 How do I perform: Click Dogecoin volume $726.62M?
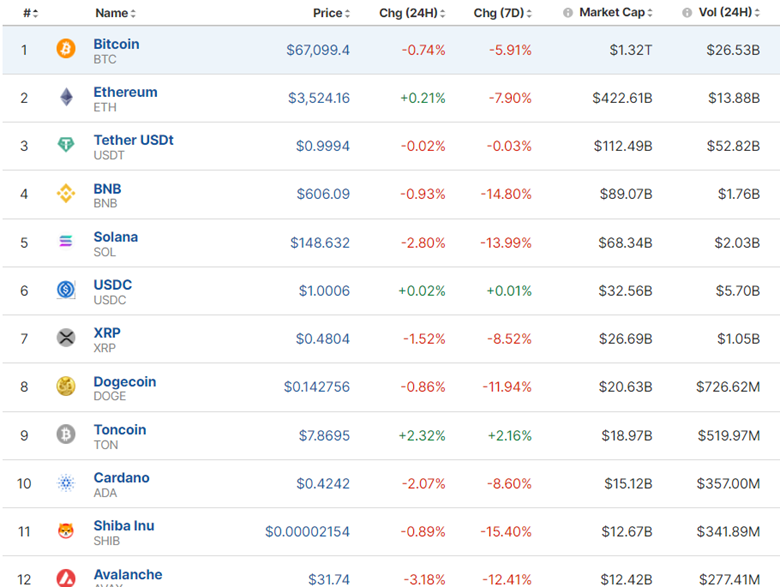[x=728, y=387]
